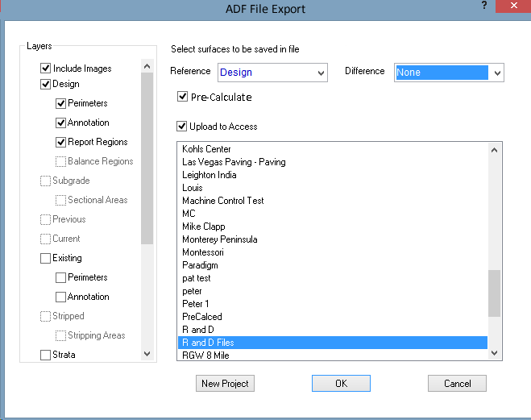Check the Strata layer checkbox
The image size is (531, 420).
click(46, 356)
